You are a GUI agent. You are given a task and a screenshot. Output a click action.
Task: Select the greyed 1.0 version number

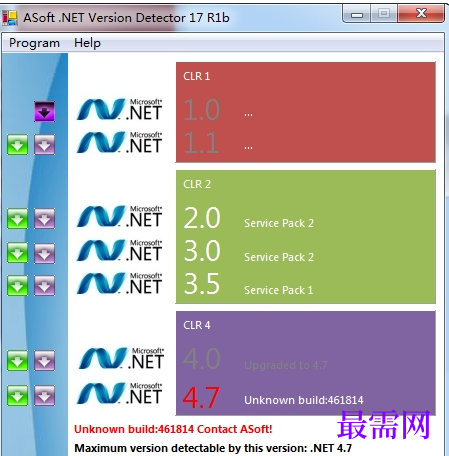tap(202, 110)
